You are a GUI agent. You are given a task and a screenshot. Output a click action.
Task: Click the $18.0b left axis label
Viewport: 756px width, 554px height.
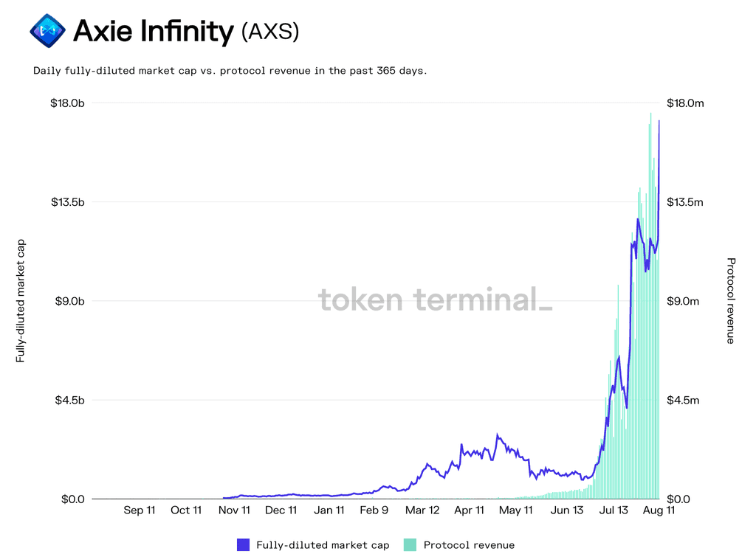pyautogui.click(x=67, y=103)
